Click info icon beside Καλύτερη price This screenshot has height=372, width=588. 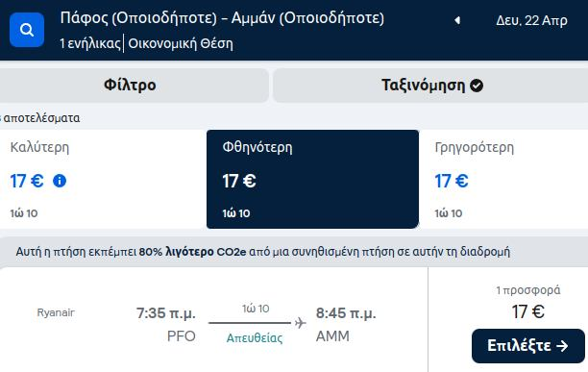click(x=60, y=181)
